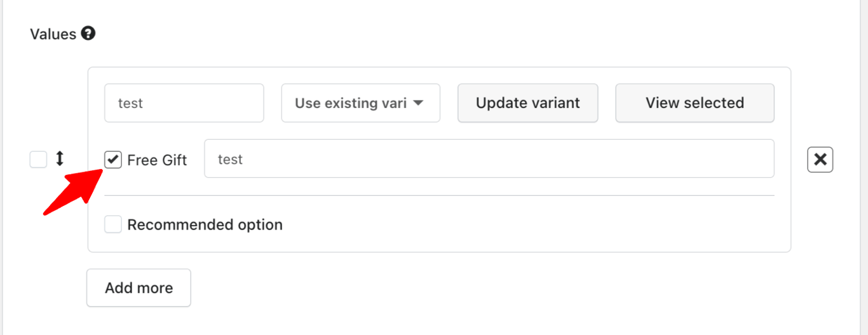Click the Values help question mark icon
Image resolution: width=868 pixels, height=335 pixels.
click(x=88, y=34)
